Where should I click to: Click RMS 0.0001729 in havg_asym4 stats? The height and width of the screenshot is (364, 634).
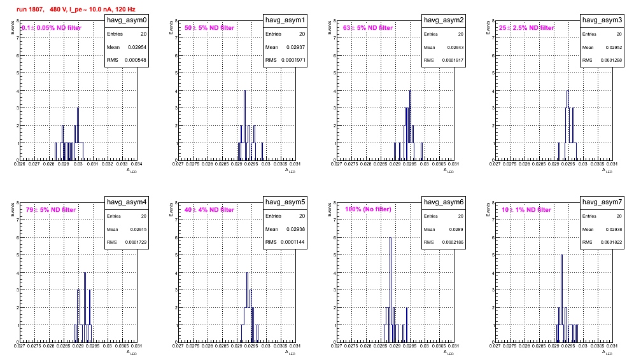(x=127, y=242)
